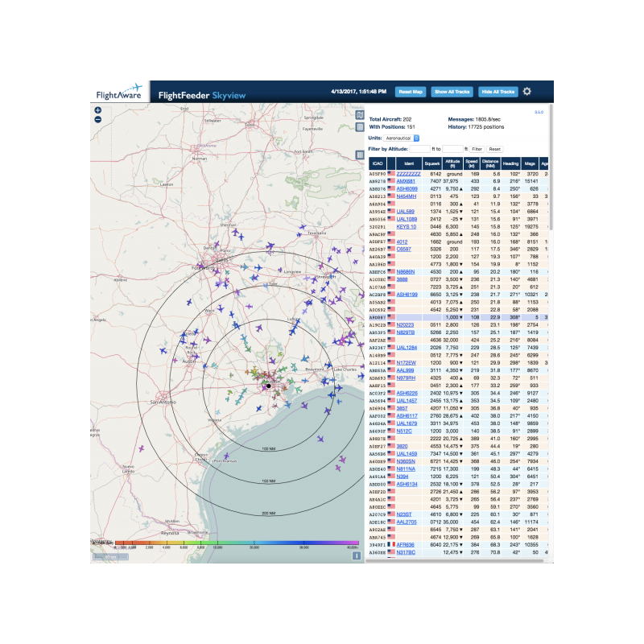Image resolution: width=644 pixels, height=644 pixels.
Task: Click the table grid icon in the sidebar
Action: 360,126
